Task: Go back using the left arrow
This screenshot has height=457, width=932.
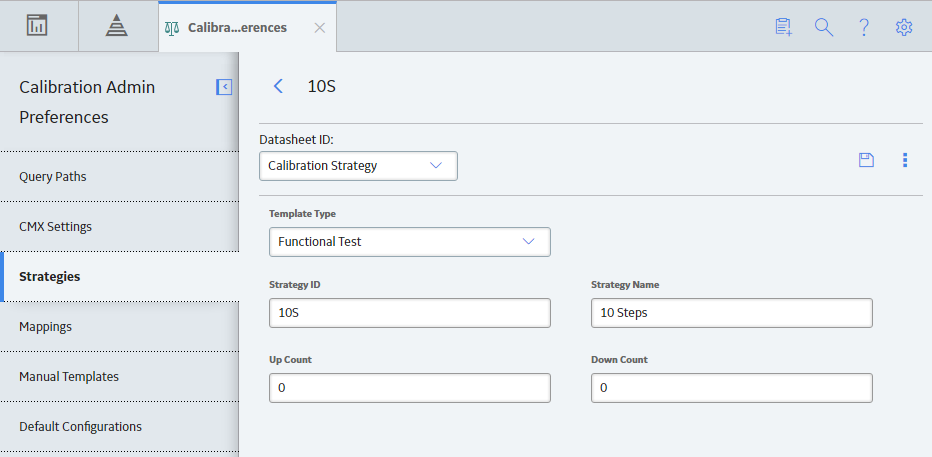Action: (x=278, y=86)
